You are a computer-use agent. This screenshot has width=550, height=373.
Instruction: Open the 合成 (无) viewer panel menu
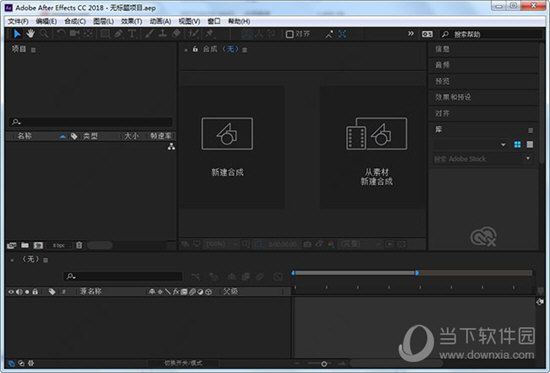pos(245,50)
